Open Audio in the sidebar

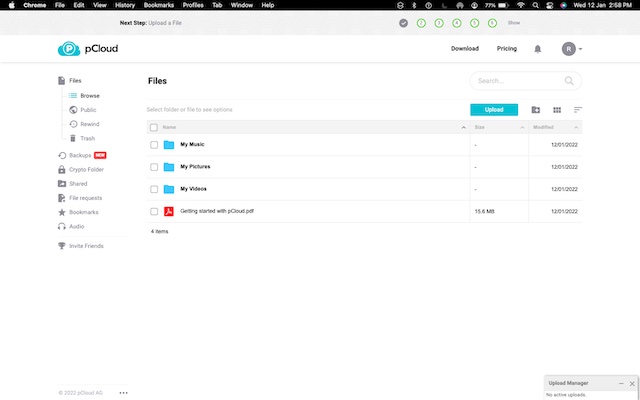click(x=71, y=227)
